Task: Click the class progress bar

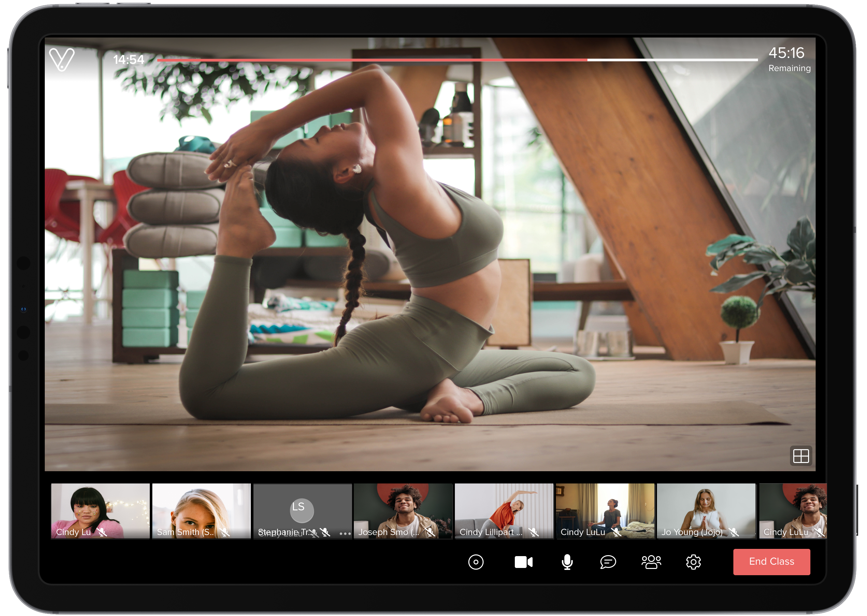Action: (455, 60)
